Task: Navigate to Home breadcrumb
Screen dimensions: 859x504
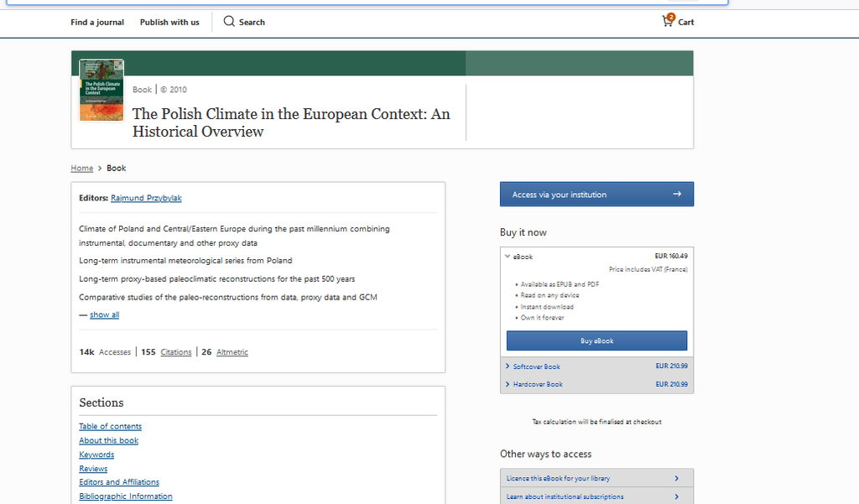Action: click(82, 169)
